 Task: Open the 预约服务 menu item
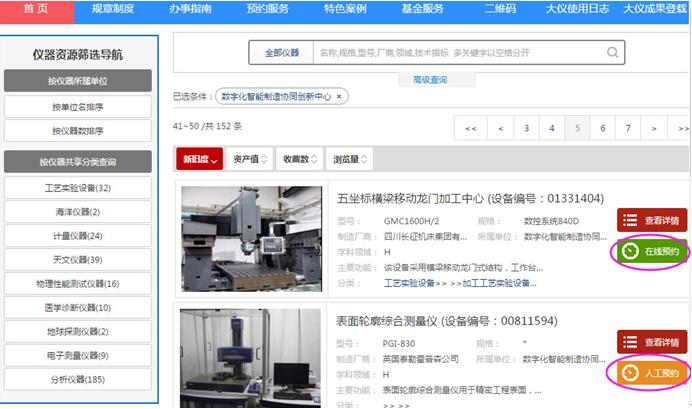click(x=270, y=9)
